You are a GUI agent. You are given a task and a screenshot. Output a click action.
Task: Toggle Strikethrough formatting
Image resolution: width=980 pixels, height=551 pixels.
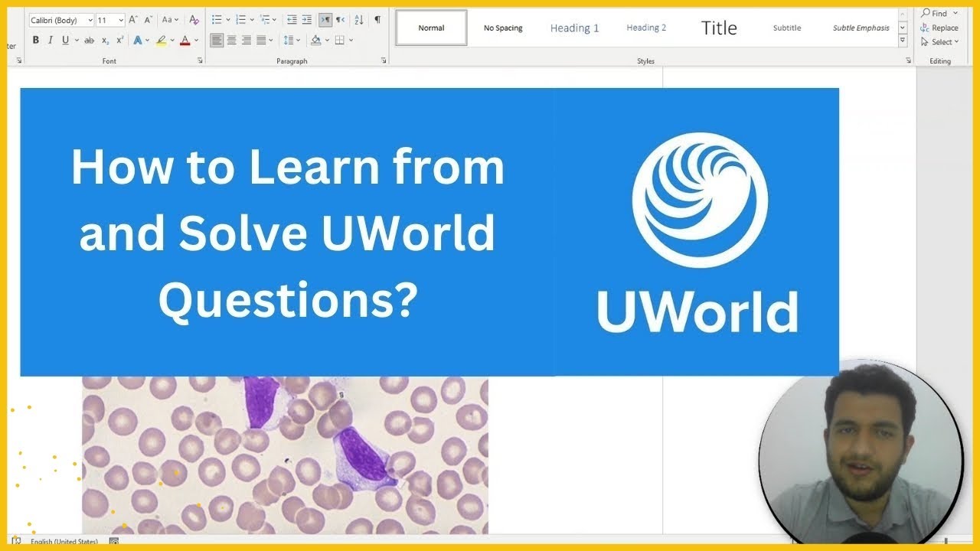(90, 40)
